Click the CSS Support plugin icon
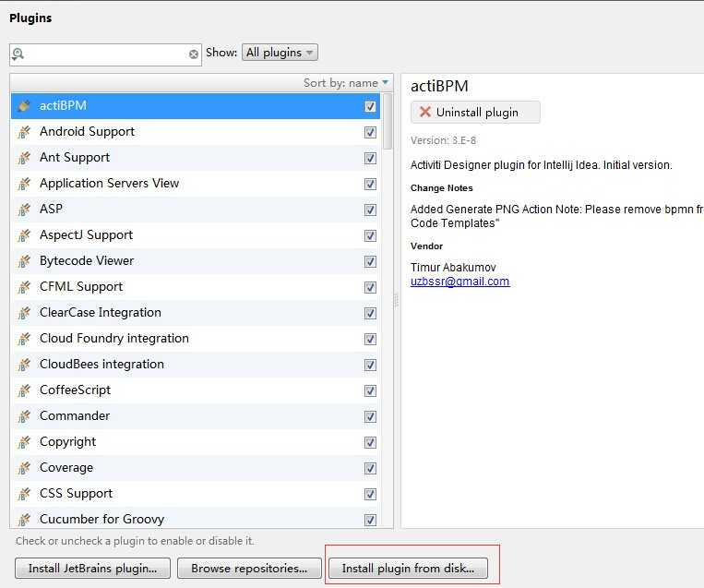Image resolution: width=704 pixels, height=588 pixels. click(x=24, y=494)
